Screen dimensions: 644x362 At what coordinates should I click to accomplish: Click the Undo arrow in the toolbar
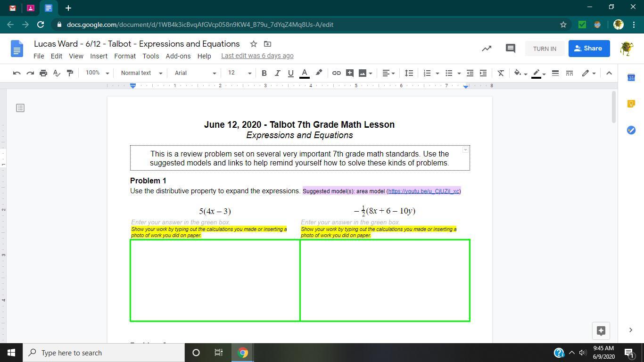[17, 73]
